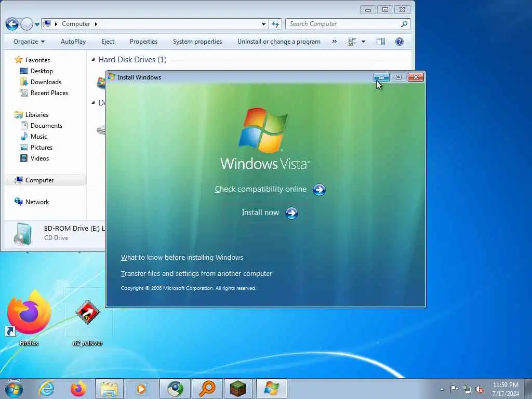Image resolution: width=532 pixels, height=399 pixels.
Task: Click the magnifying glass taskbar application
Action: (x=207, y=389)
